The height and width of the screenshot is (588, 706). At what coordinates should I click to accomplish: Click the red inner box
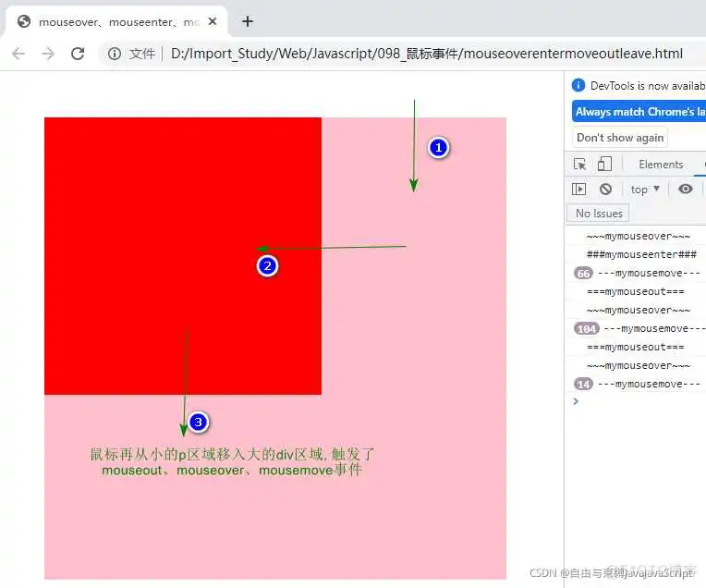point(183,256)
